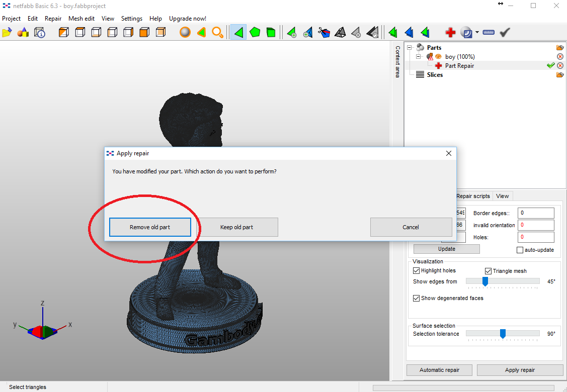567x392 pixels.
Task: Open dropdown arrow next to toolbar sphere icon
Action: [x=476, y=33]
